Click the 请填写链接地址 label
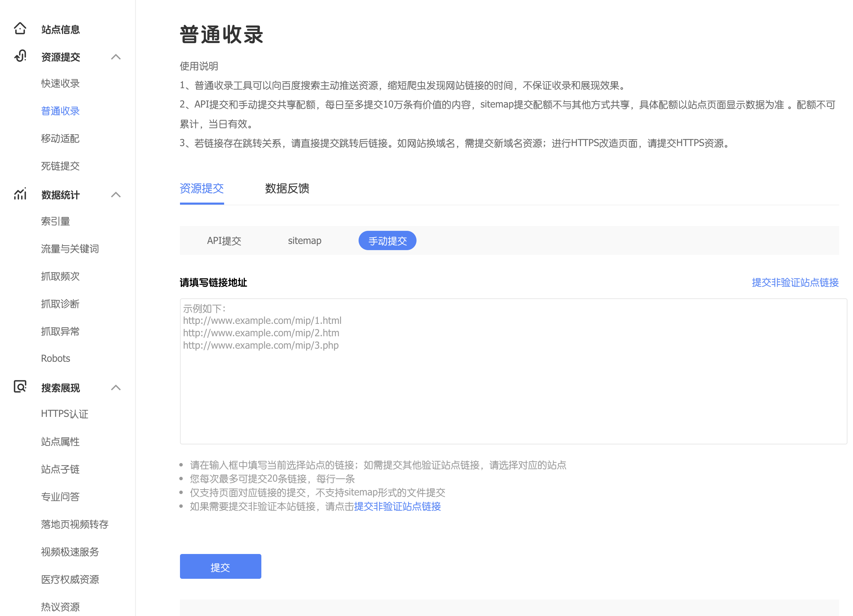This screenshot has height=616, width=853. 214,282
